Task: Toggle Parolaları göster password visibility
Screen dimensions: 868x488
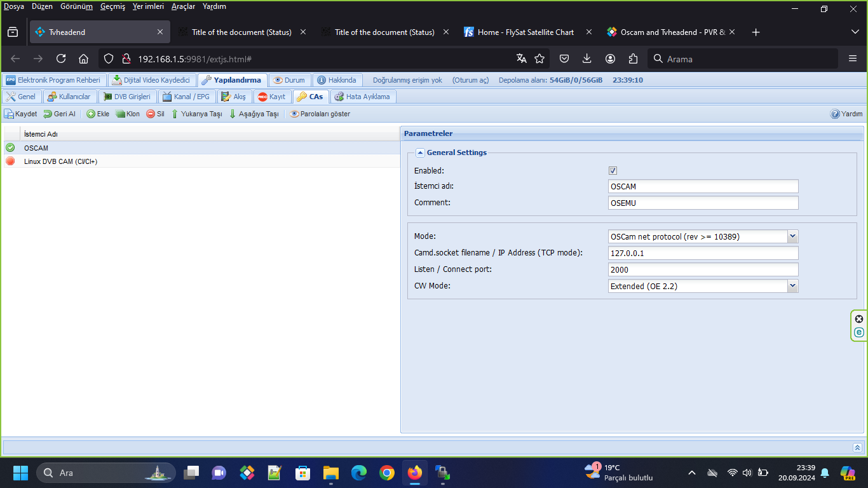Action: [x=320, y=114]
